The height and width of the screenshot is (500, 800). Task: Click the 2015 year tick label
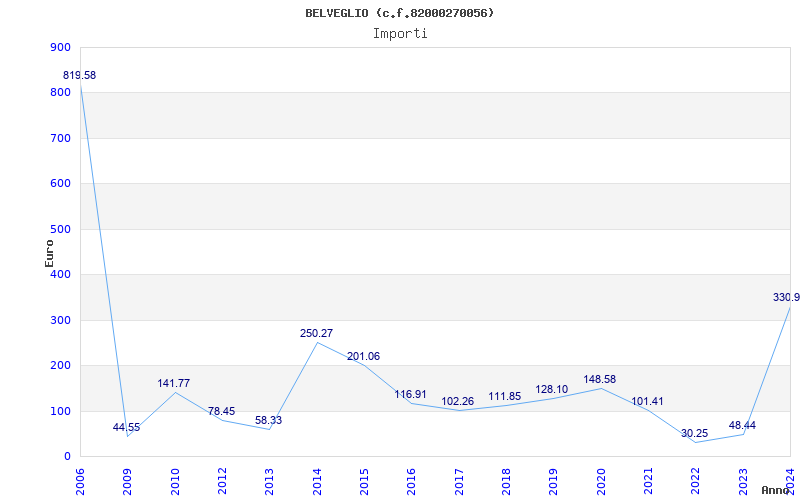point(364,482)
